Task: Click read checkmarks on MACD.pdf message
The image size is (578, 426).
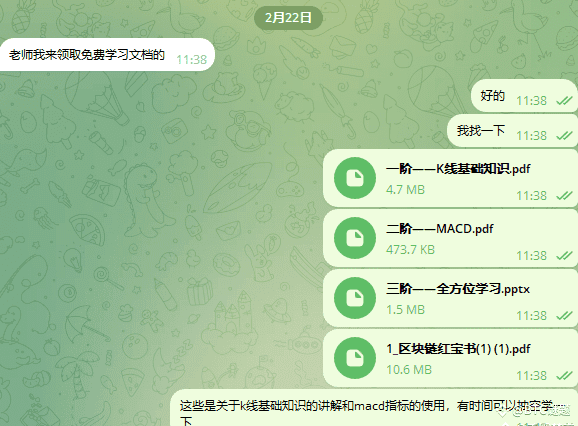Action: 564,255
